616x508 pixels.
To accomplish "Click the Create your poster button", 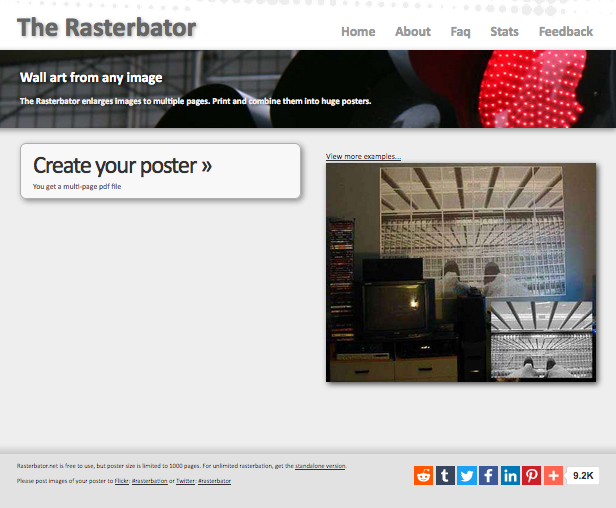I will [x=160, y=171].
